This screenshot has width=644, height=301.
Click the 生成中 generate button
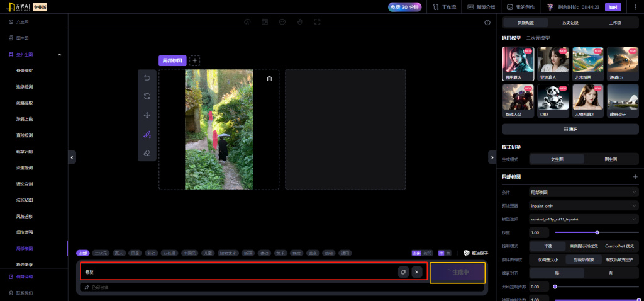click(458, 272)
